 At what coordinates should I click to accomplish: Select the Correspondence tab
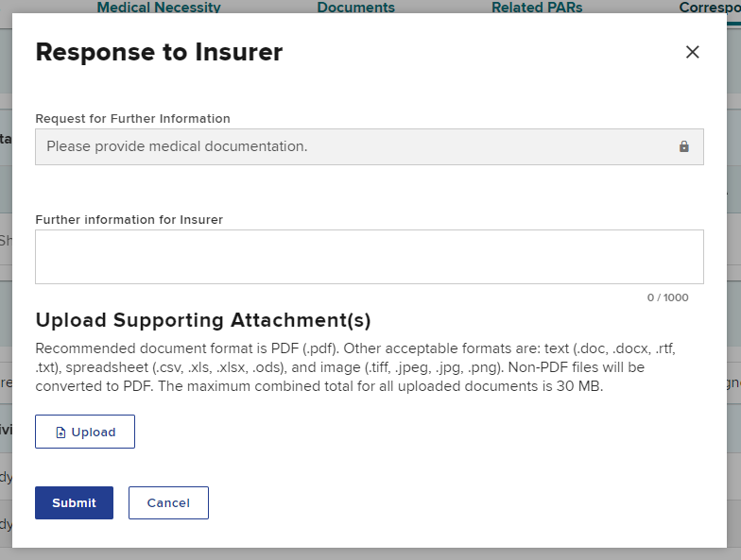pyautogui.click(x=709, y=8)
